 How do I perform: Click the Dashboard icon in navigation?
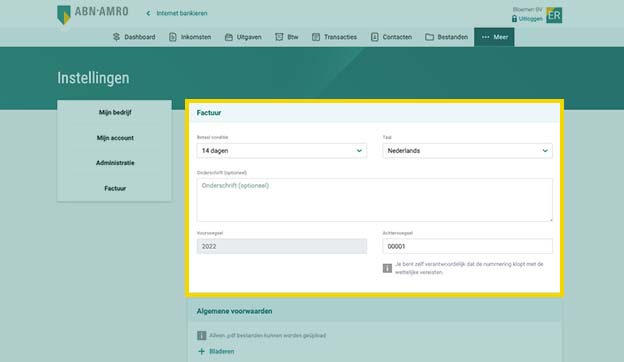pyautogui.click(x=116, y=37)
